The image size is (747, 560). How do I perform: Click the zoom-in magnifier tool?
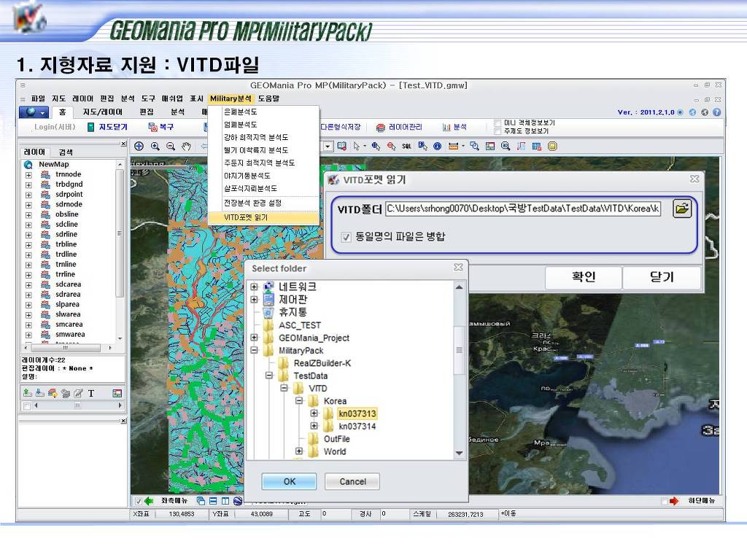click(155, 146)
